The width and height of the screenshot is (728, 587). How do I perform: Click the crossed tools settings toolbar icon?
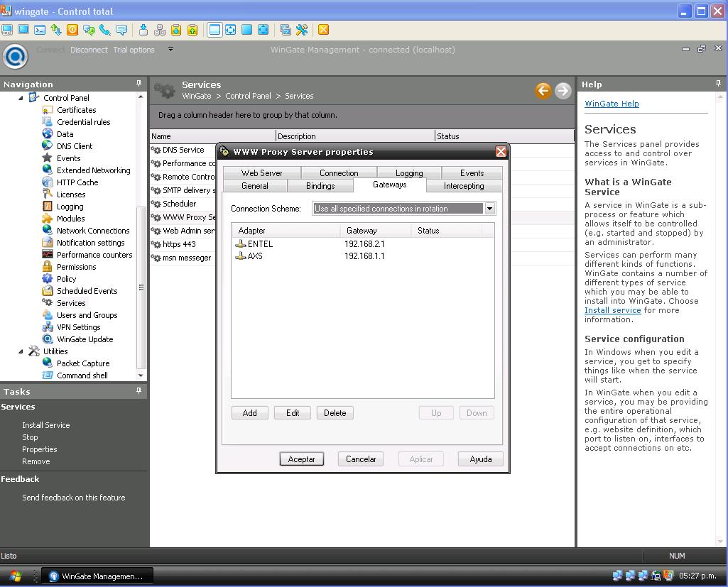click(x=302, y=30)
